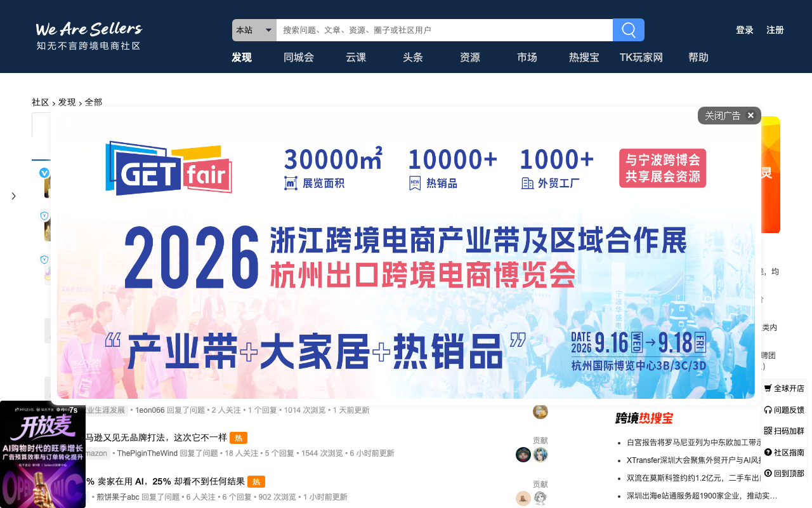Go to the 发现 nav tab
812x508 pixels.
pos(242,57)
